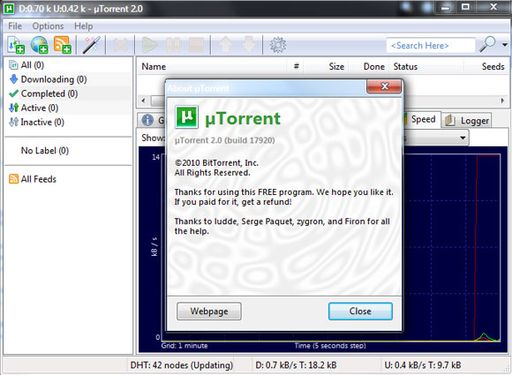512x375 pixels.
Task: Click DHT: 42 nodes status text
Action: (x=181, y=365)
